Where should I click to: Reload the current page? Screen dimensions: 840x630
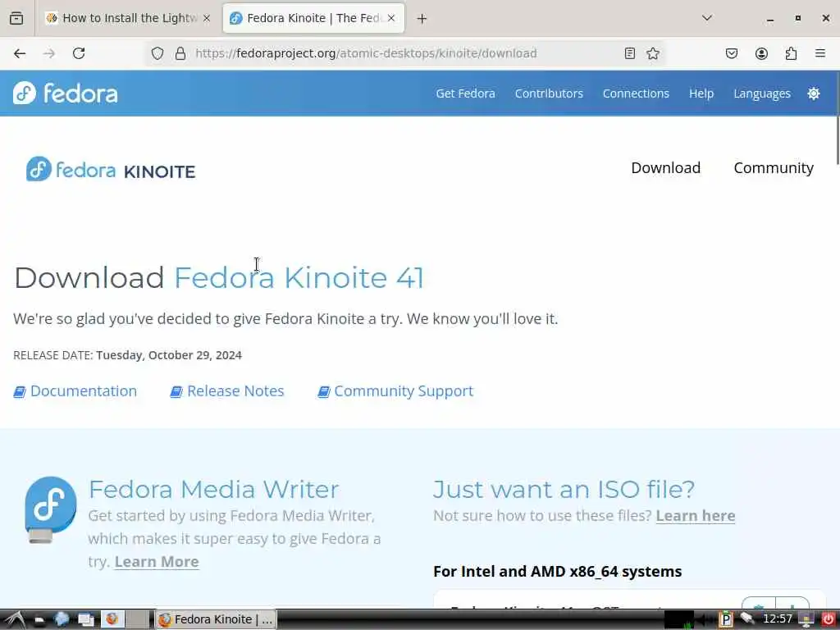[x=79, y=53]
